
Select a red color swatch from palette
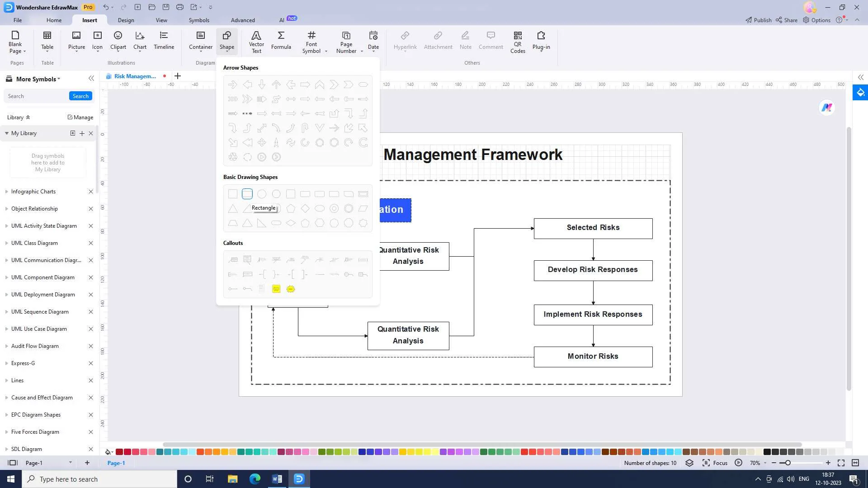[120, 452]
